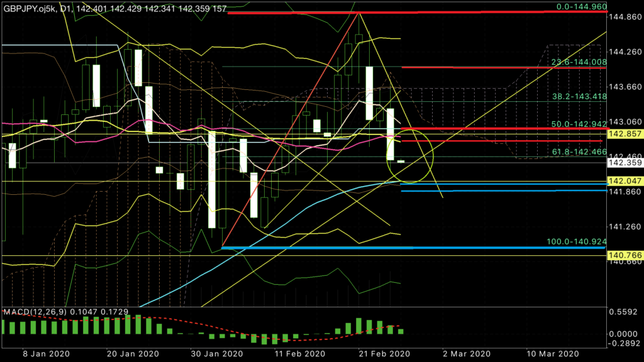Click the 2 Mar 2020 date label
The width and height of the screenshot is (644, 362).
tap(467, 354)
